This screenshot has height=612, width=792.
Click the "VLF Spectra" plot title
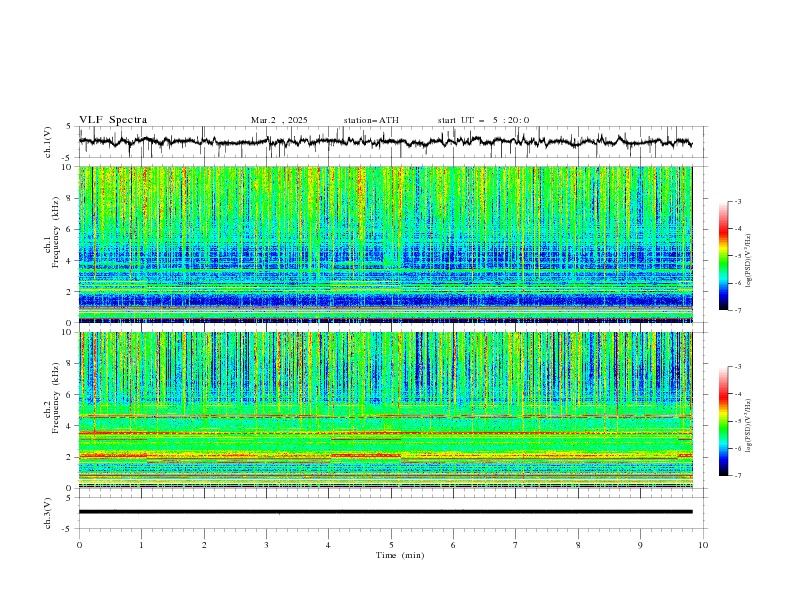[x=113, y=120]
